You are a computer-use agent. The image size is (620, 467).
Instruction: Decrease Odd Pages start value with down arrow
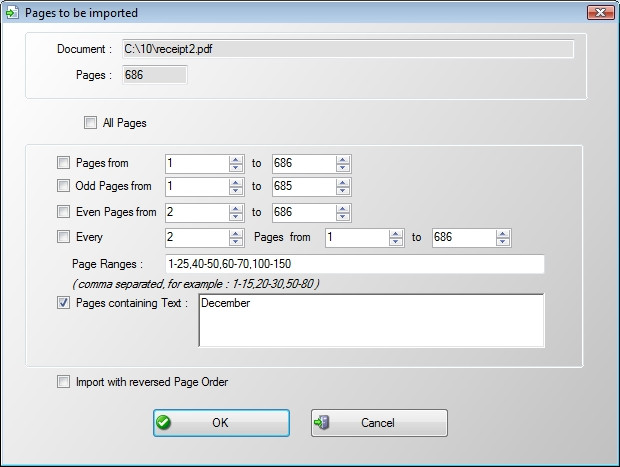tap(236, 191)
